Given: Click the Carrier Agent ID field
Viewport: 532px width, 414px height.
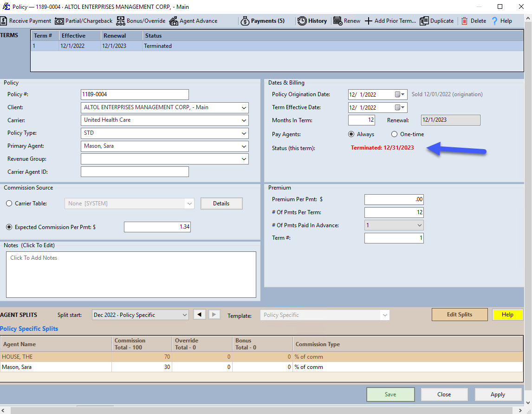Looking at the screenshot, I should click(135, 172).
